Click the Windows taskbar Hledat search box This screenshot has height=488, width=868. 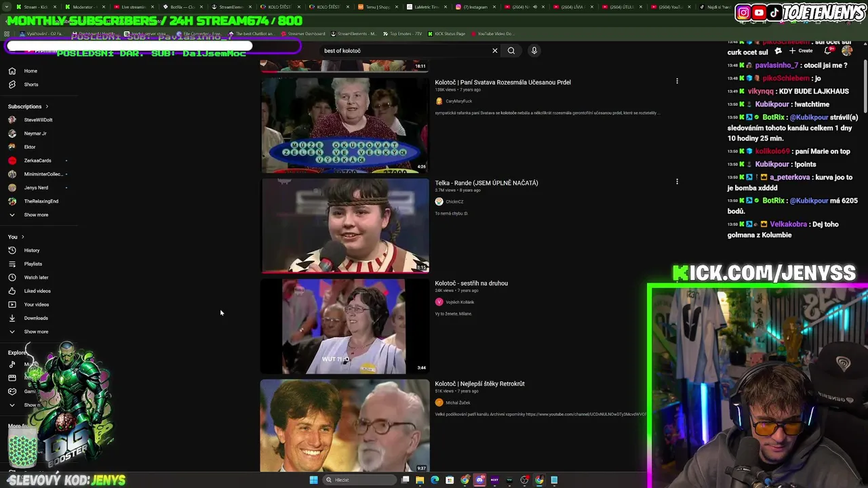[x=358, y=480]
